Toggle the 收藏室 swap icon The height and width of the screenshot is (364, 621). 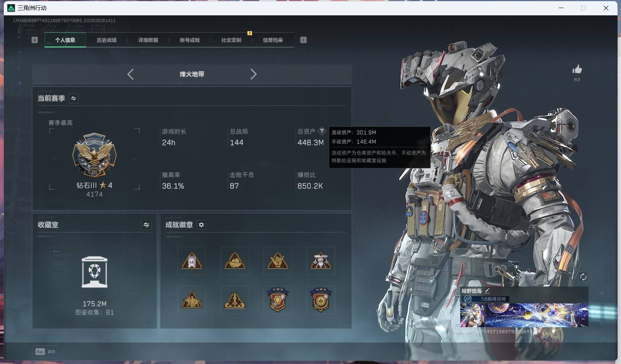146,225
